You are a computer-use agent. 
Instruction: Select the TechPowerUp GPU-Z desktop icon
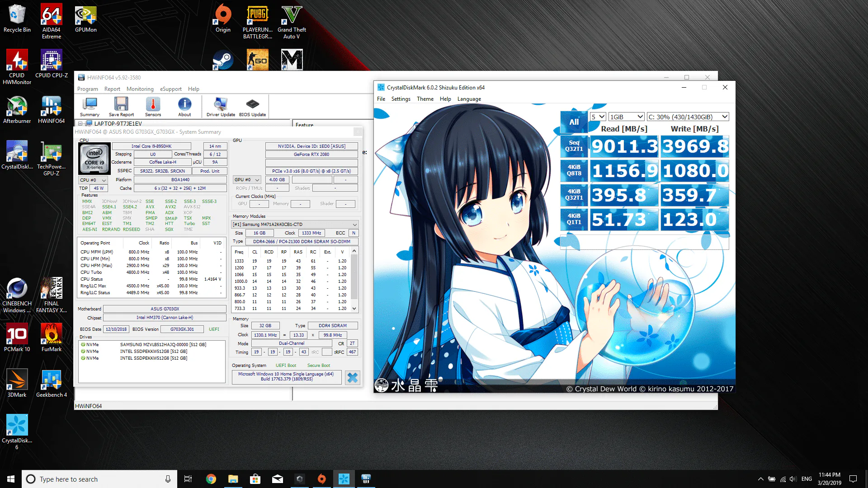pyautogui.click(x=52, y=158)
